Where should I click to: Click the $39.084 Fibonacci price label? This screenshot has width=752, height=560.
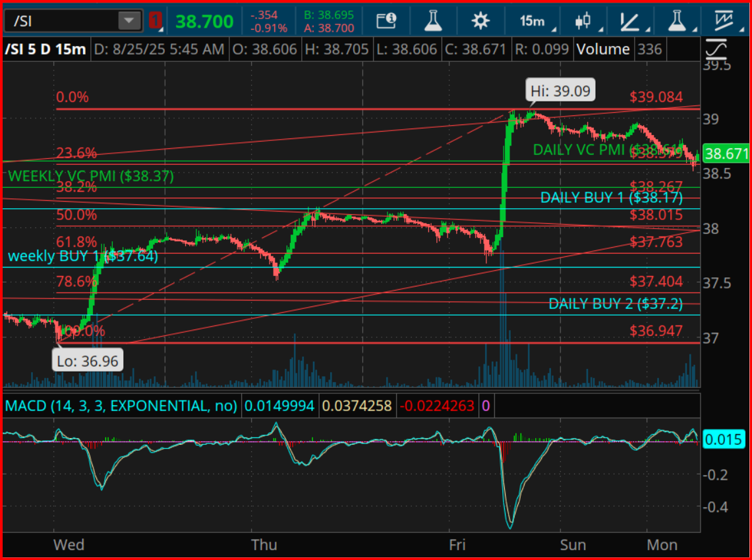[x=656, y=98]
